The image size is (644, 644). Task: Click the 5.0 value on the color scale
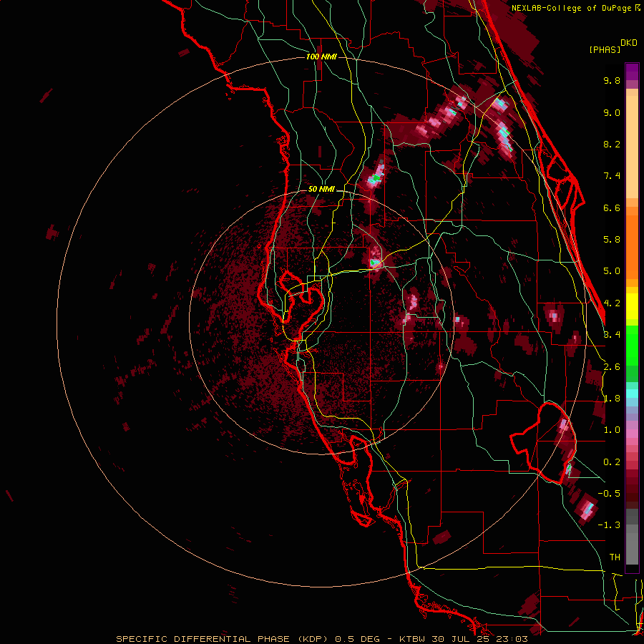click(612, 271)
